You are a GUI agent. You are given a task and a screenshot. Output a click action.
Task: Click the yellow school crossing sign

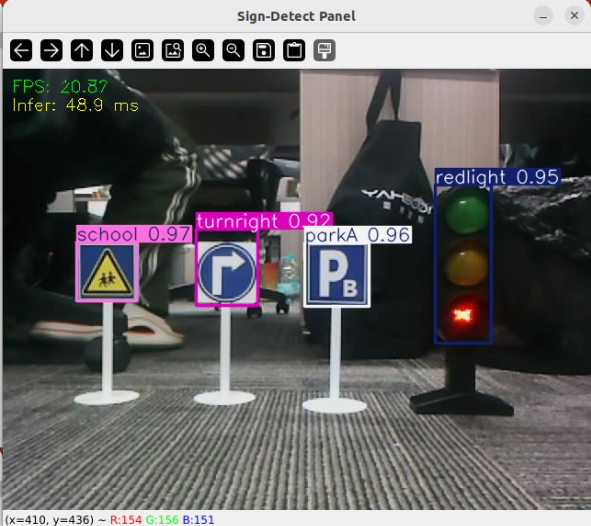tap(107, 272)
